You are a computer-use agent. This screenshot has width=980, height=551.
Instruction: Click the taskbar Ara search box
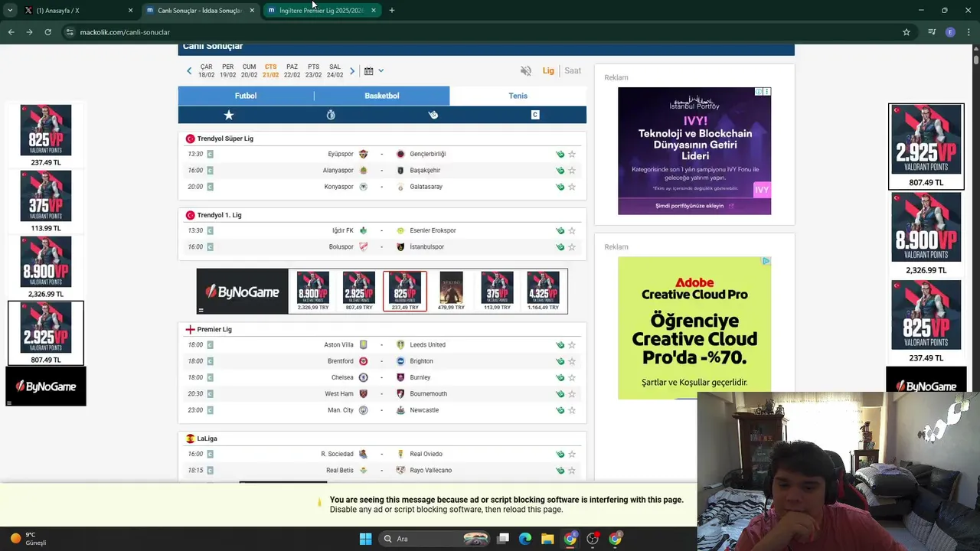[433, 539]
